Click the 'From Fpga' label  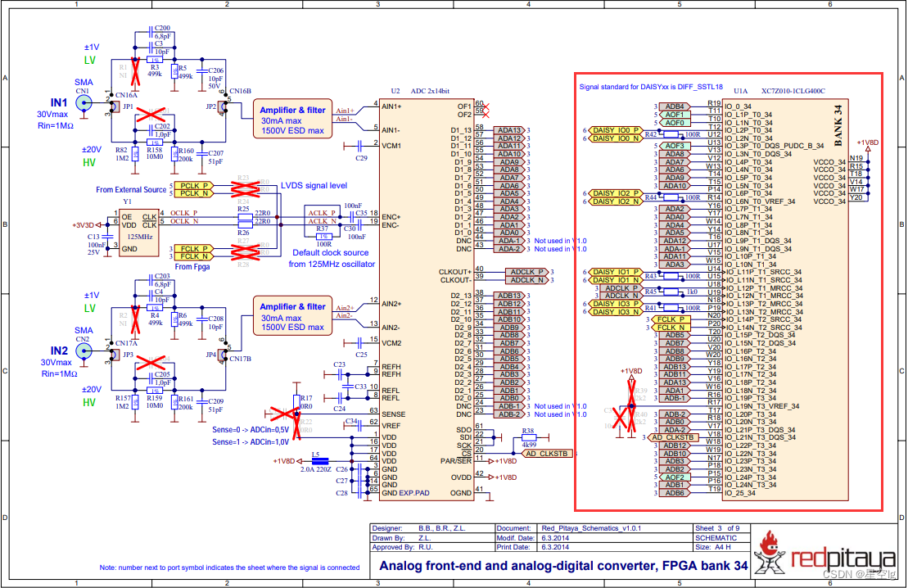(x=192, y=266)
